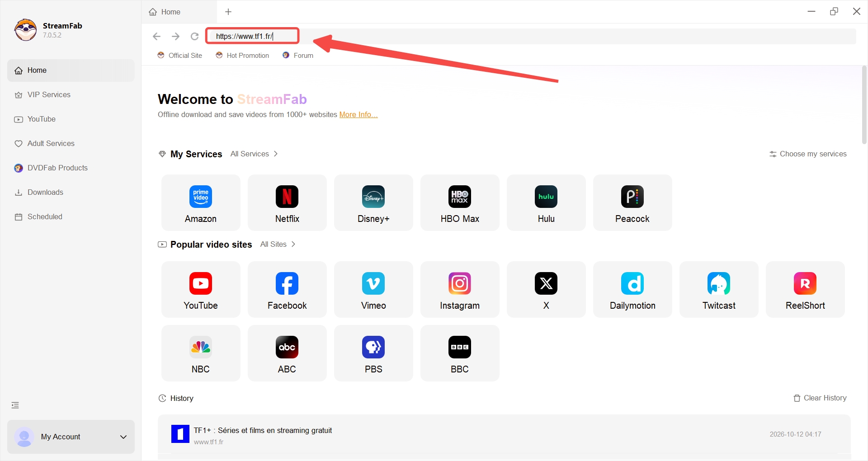This screenshot has height=461, width=868.
Task: Open the PBS site tile
Action: point(373,353)
